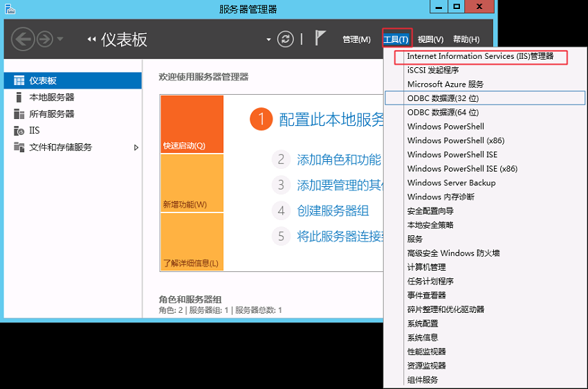Open Internet Information Services (IIS)管理器

coord(480,56)
